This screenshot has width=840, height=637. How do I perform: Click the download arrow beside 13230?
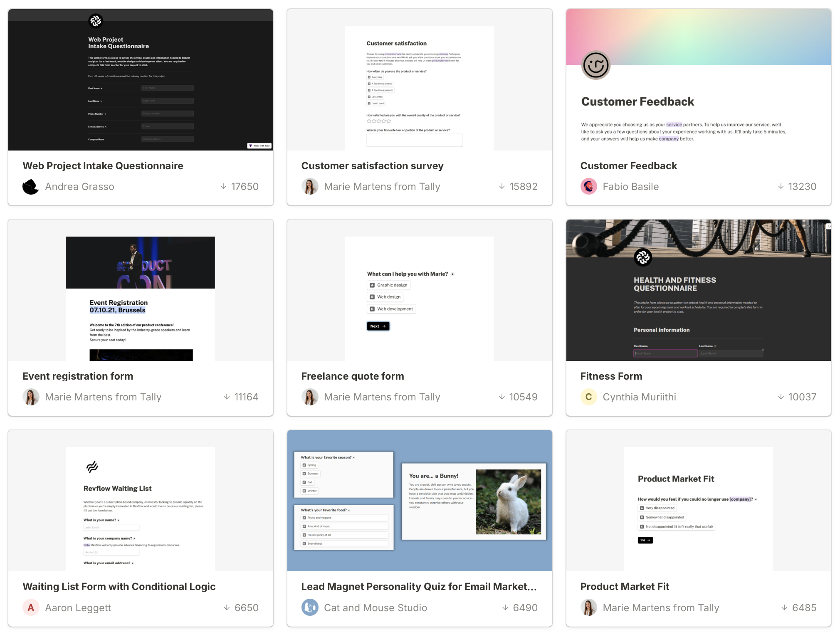tap(781, 187)
